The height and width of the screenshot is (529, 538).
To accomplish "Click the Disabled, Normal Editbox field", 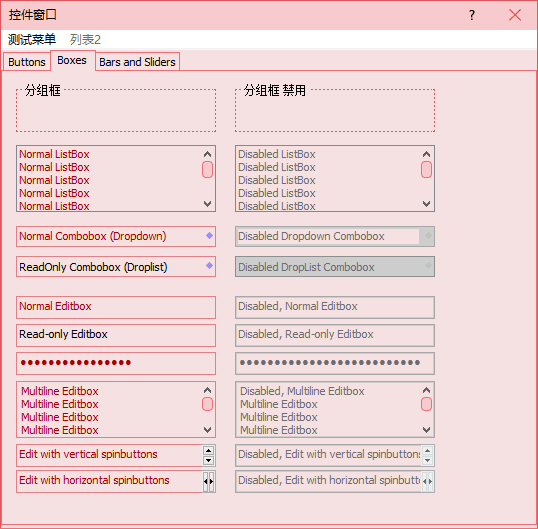I will 335,307.
